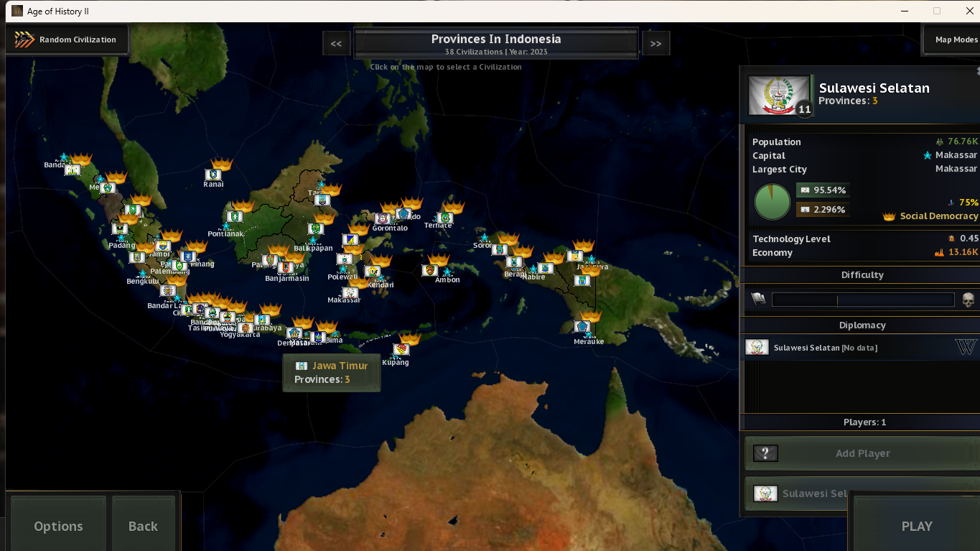
Task: Open the Map Modes menu
Action: (955, 40)
